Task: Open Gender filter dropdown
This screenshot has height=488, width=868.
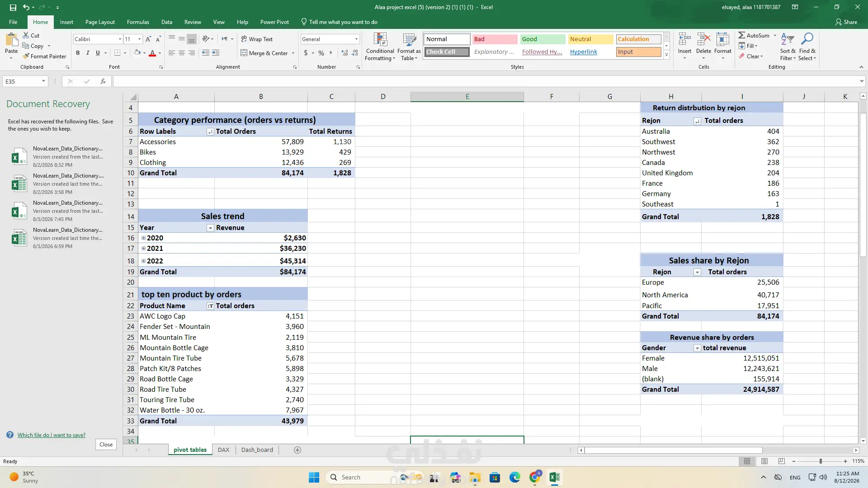Action: 697,348
